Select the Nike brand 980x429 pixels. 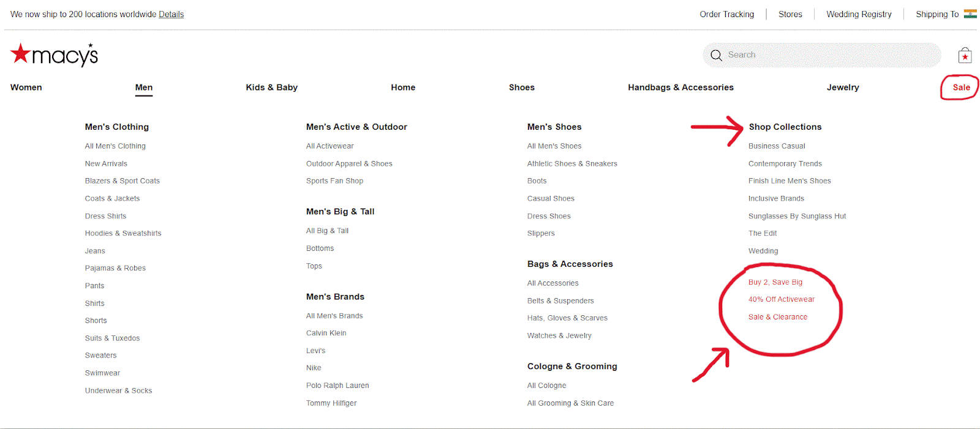(314, 368)
